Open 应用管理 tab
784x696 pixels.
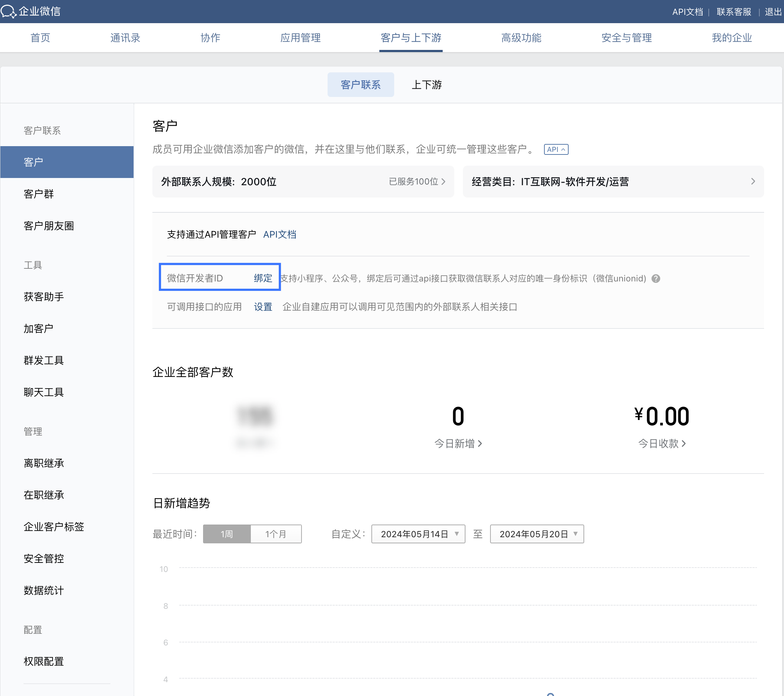[x=300, y=38]
